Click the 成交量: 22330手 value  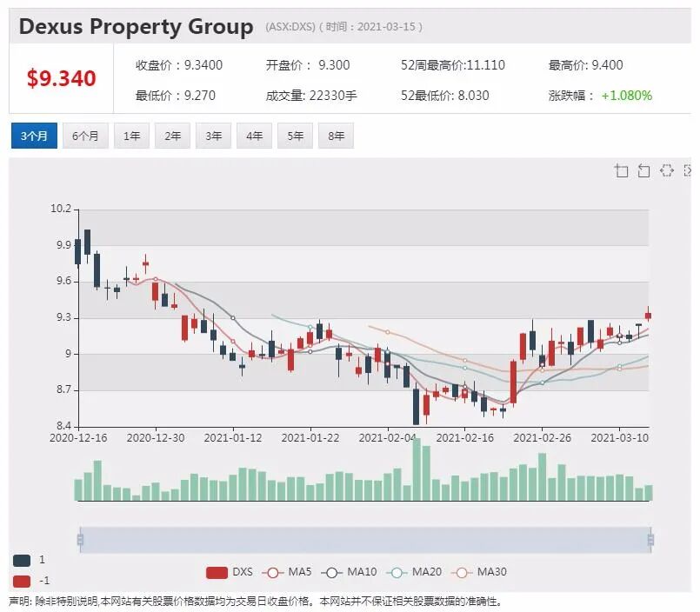tap(311, 96)
